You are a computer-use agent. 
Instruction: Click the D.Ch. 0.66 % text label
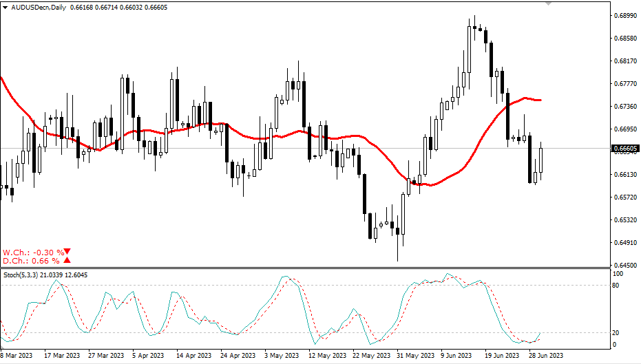31,261
